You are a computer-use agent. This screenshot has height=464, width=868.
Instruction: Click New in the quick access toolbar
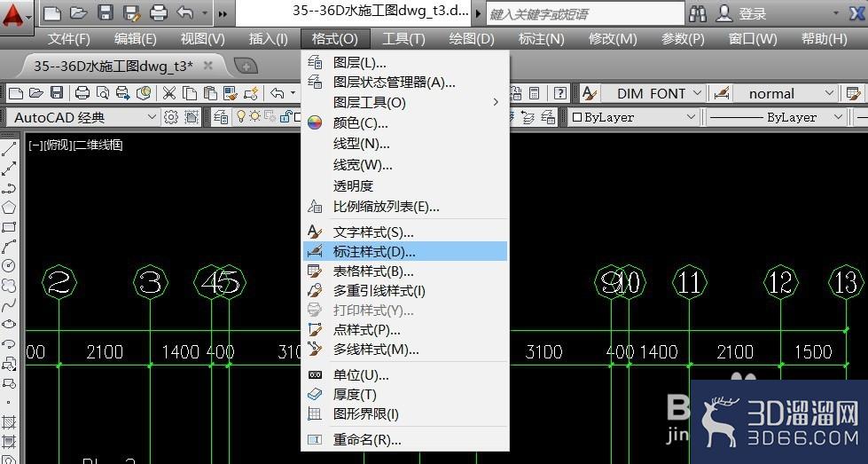click(52, 13)
